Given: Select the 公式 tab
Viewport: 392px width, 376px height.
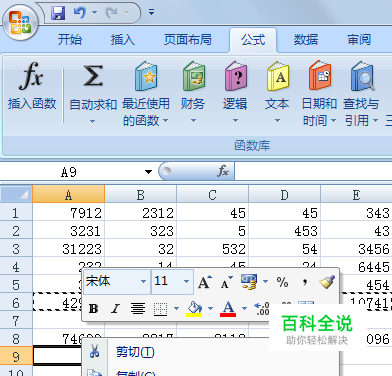Looking at the screenshot, I should 253,40.
